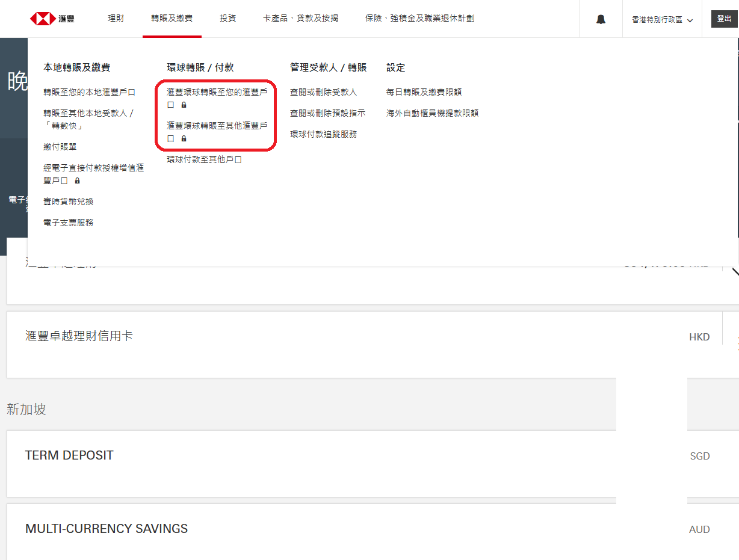739x560 pixels.
Task: Click the 管理受款人 / 轉賬 column heading
Action: tap(329, 68)
